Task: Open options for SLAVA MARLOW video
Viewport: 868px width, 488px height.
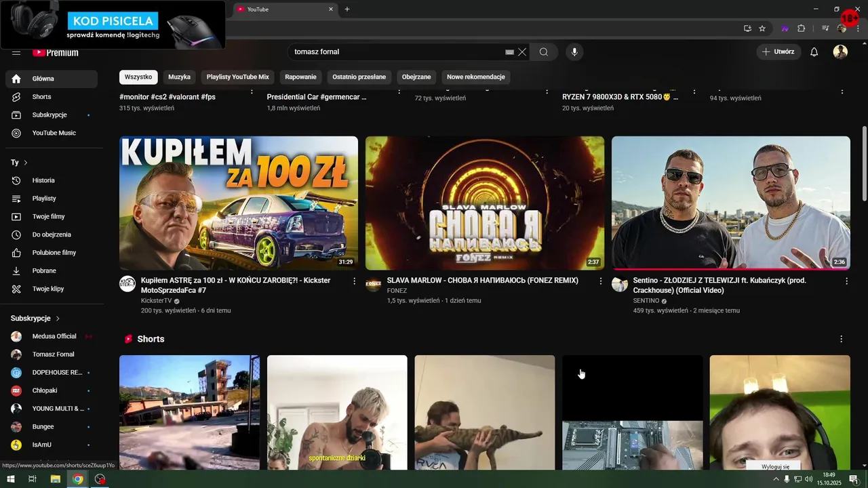Action: 600,281
